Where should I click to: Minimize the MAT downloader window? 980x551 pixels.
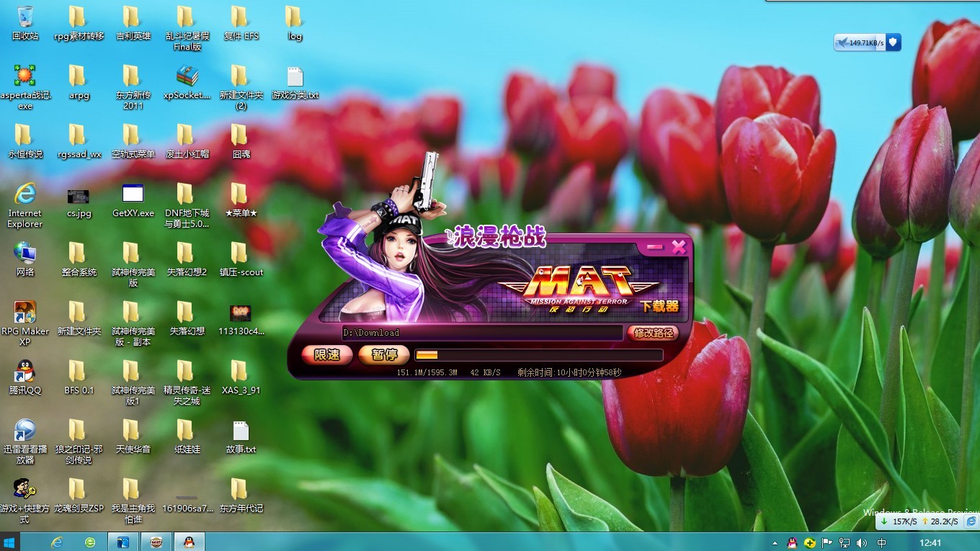tap(654, 248)
